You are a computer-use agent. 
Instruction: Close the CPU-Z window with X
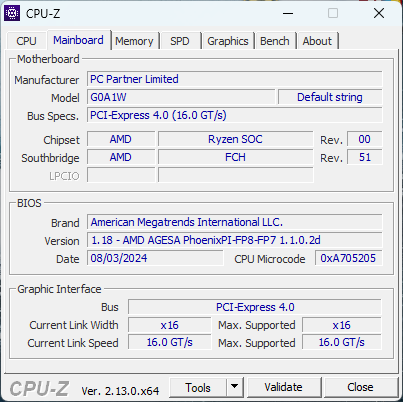coord(379,14)
